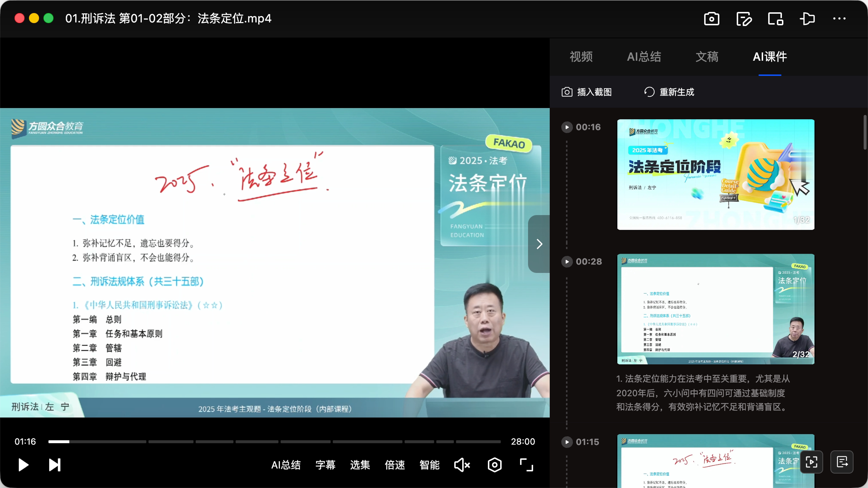The height and width of the screenshot is (488, 868).
Task: Click the share/forward icon in title bar
Action: coord(807,19)
